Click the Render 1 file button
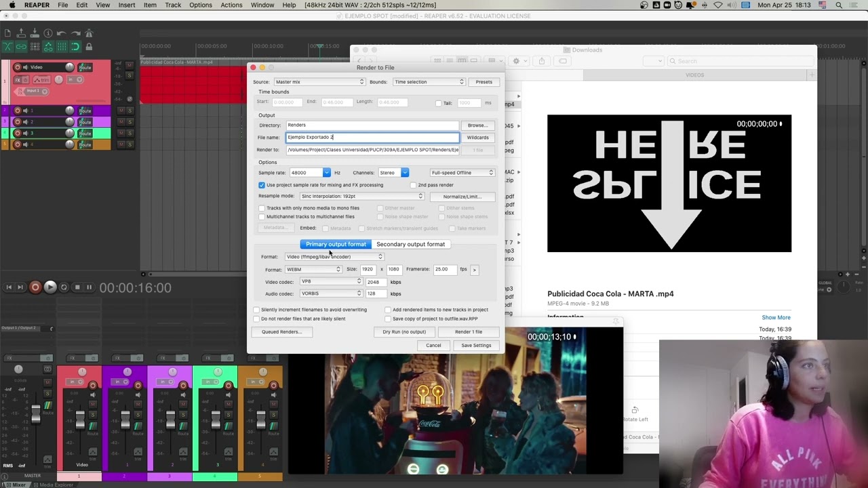Viewport: 868px width, 488px height. pos(469,332)
